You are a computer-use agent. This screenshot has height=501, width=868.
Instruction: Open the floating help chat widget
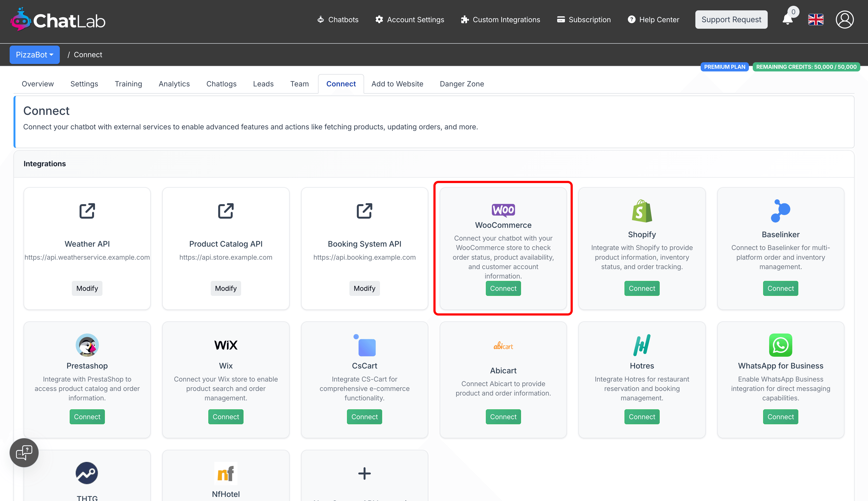(24, 452)
